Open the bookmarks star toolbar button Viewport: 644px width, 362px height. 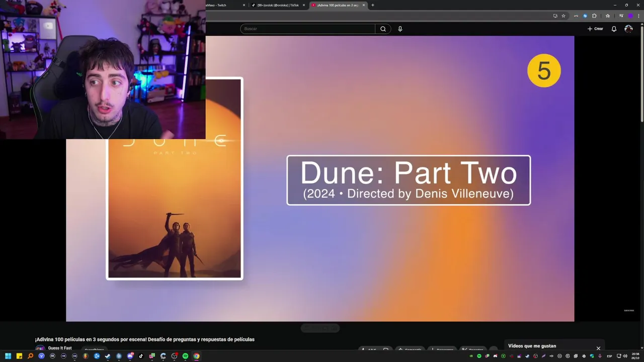click(x=608, y=16)
